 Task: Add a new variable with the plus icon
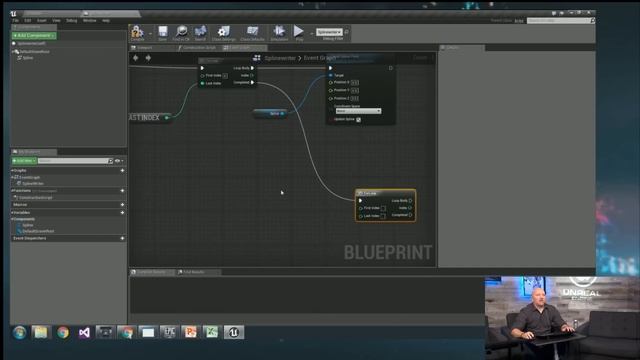122,213
